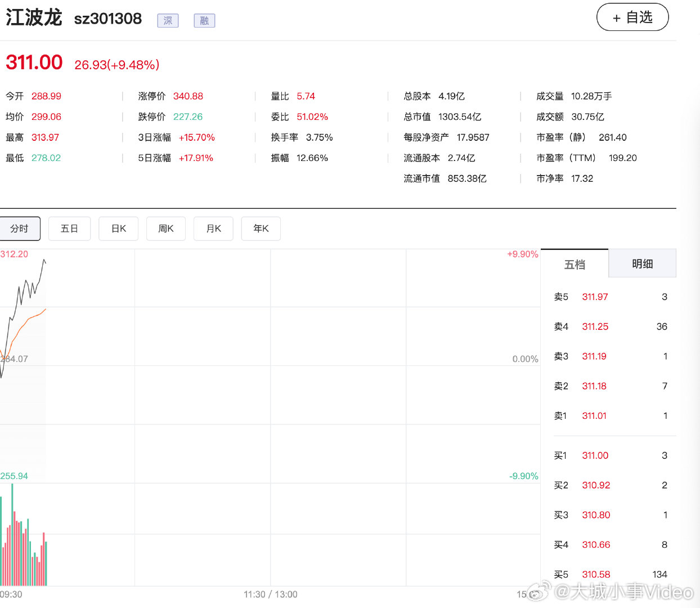This screenshot has height=608, width=700.
Task: Click the 买5 bid price 310.58
Action: pyautogui.click(x=595, y=574)
